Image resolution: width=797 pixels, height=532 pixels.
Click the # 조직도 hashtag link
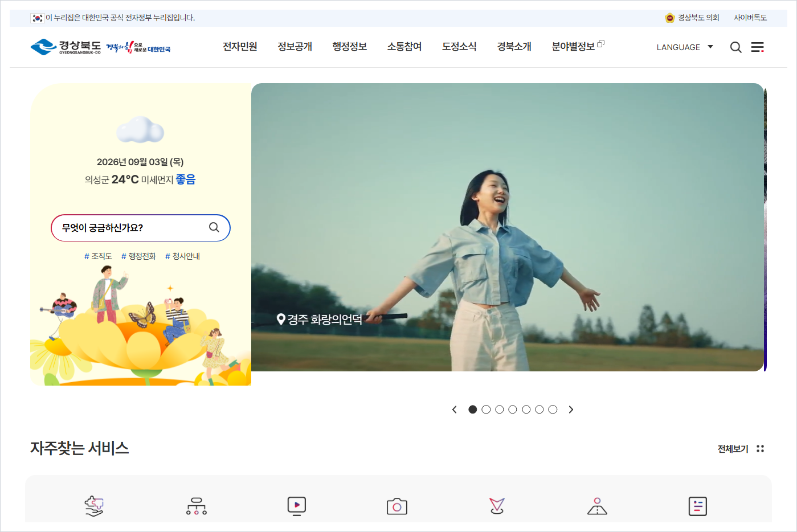point(98,256)
